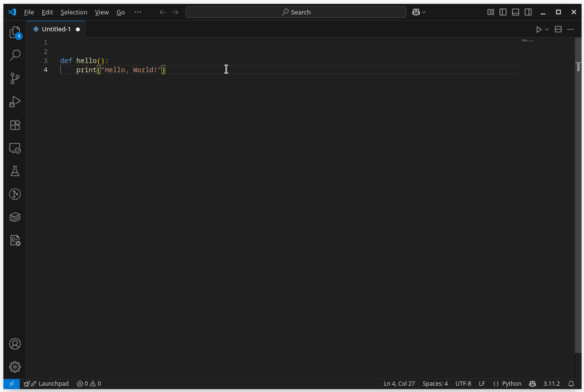Toggle the bottom panel layout button
Screen dimensions: 584x392
tap(516, 12)
